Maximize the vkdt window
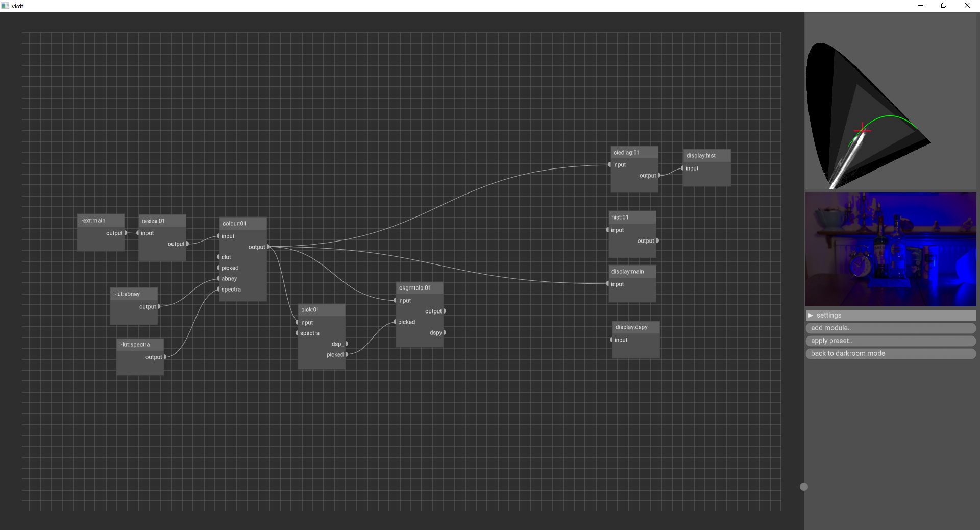Viewport: 980px width, 530px height. pos(943,6)
